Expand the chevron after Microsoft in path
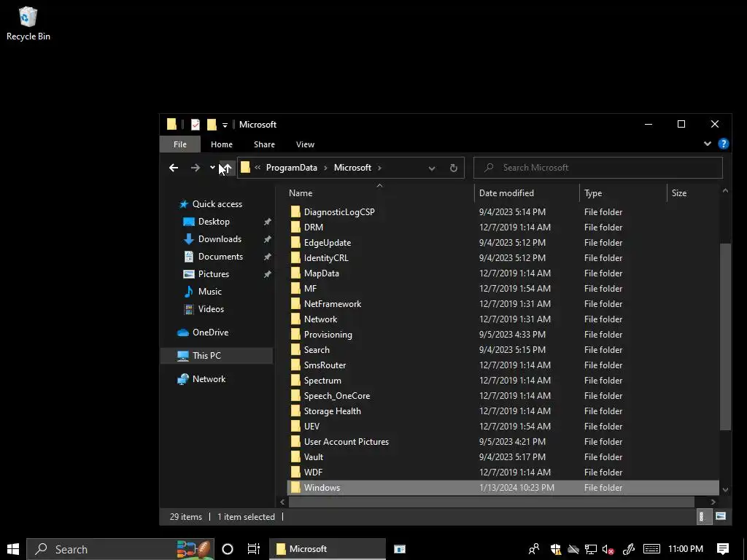This screenshot has height=560, width=747. pos(379,168)
